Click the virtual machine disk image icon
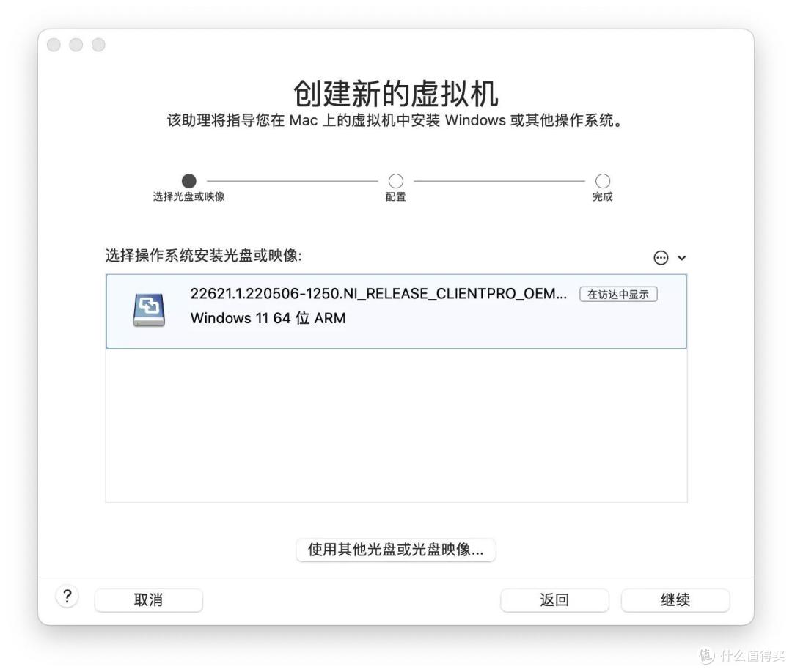 (x=149, y=309)
